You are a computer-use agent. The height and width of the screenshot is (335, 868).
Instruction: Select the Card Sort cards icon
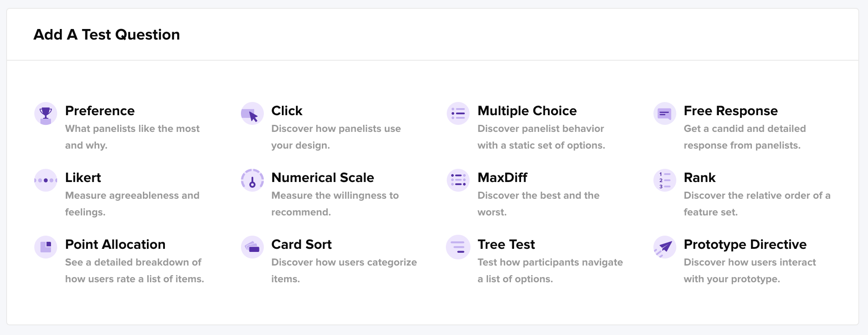point(252,247)
